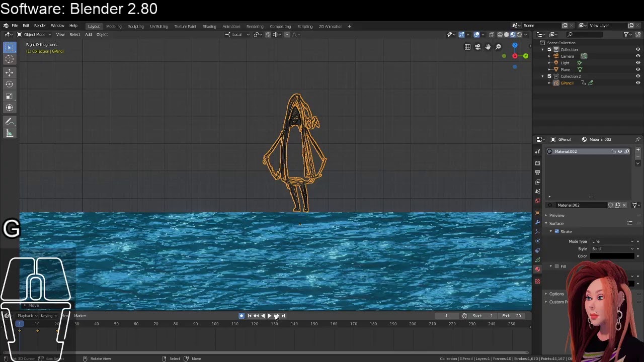Open Local transform orientation dropdown
The height and width of the screenshot is (362, 644).
(237, 35)
